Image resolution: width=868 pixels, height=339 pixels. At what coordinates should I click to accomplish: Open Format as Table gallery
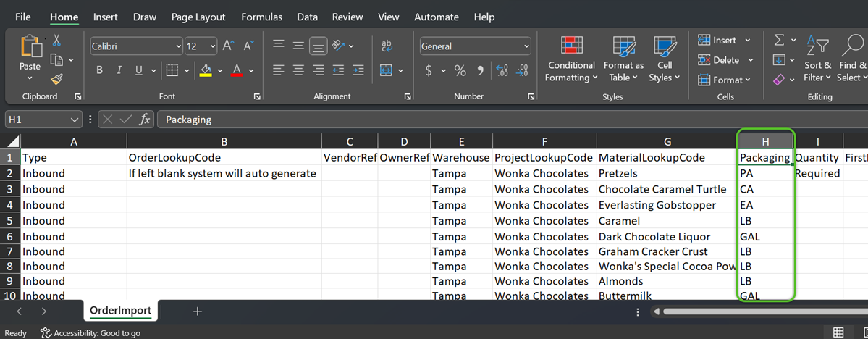click(623, 59)
